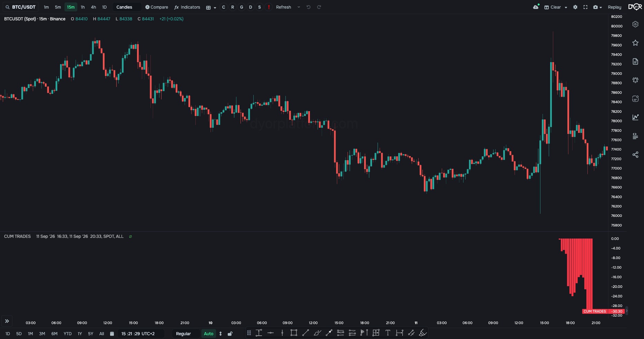Select the price range measure tool

[x=259, y=333]
